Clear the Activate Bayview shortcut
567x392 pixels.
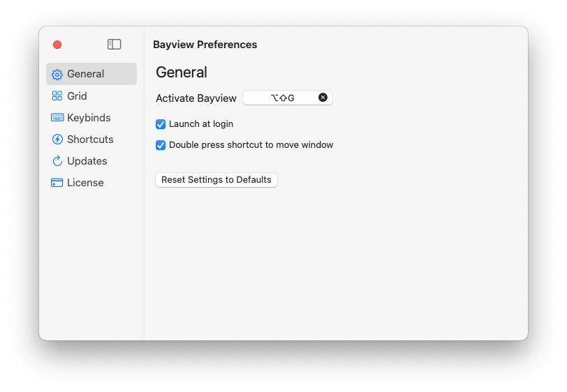point(323,98)
